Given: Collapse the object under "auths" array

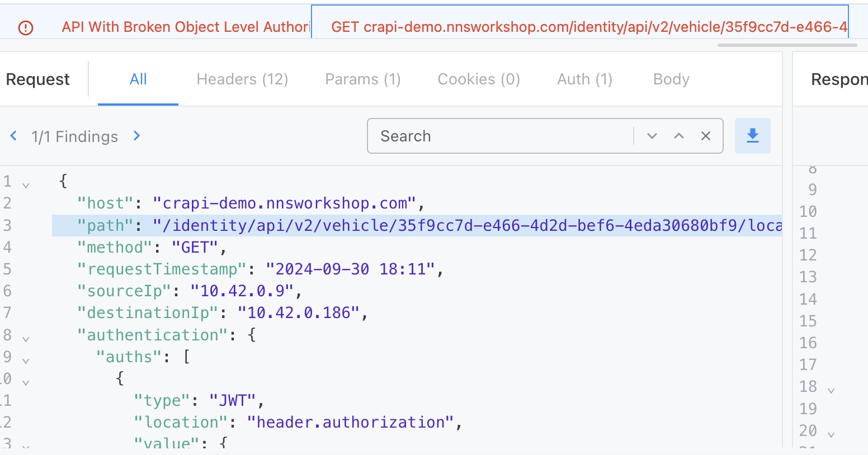Looking at the screenshot, I should pyautogui.click(x=26, y=382).
